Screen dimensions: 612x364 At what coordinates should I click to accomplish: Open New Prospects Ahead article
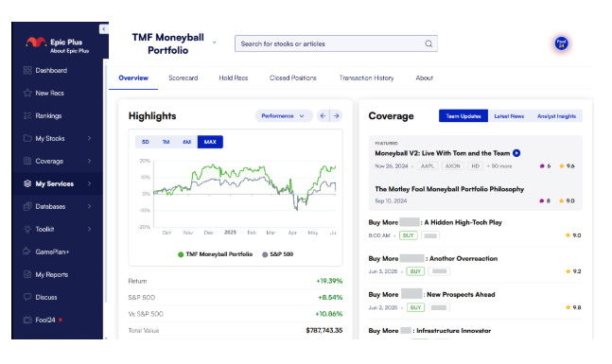point(431,295)
